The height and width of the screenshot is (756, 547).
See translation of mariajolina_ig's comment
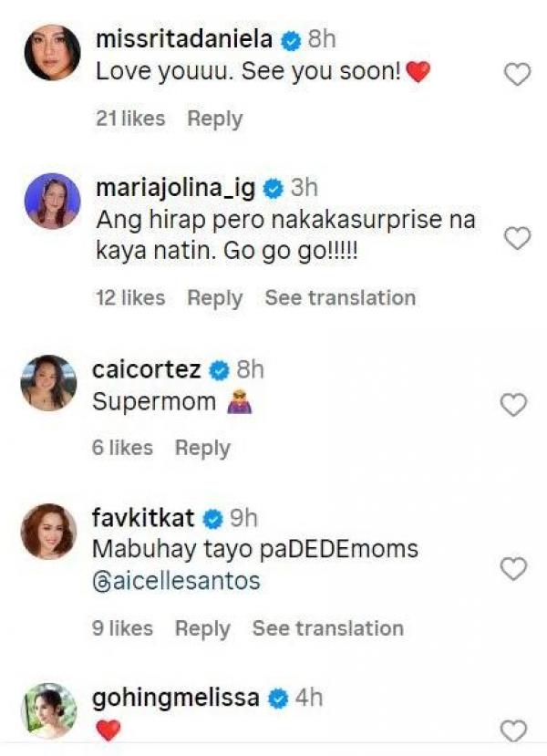(x=340, y=298)
